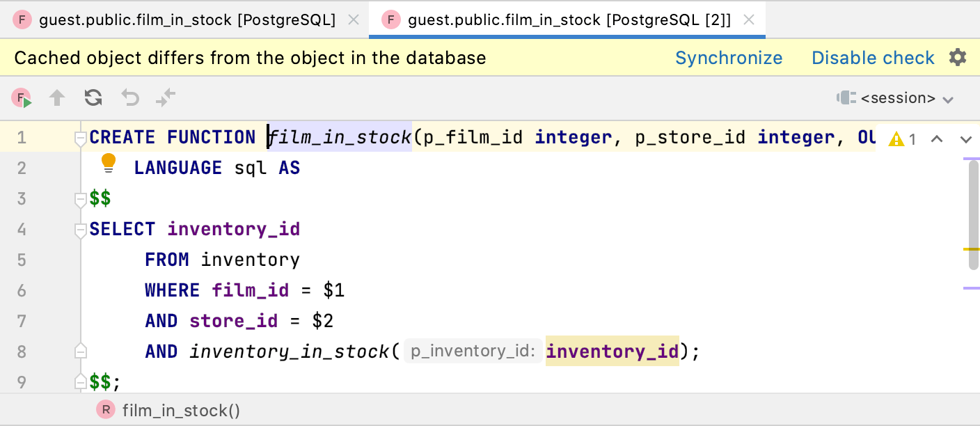Click the R icon in the breadcrumb bar
Screen dimensions: 980x426
pos(105,409)
